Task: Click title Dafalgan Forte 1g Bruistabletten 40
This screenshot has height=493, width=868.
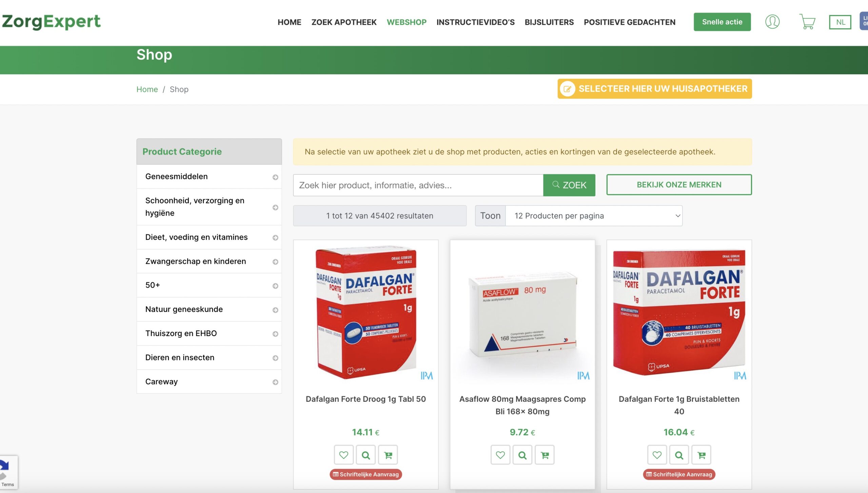Action: point(679,405)
